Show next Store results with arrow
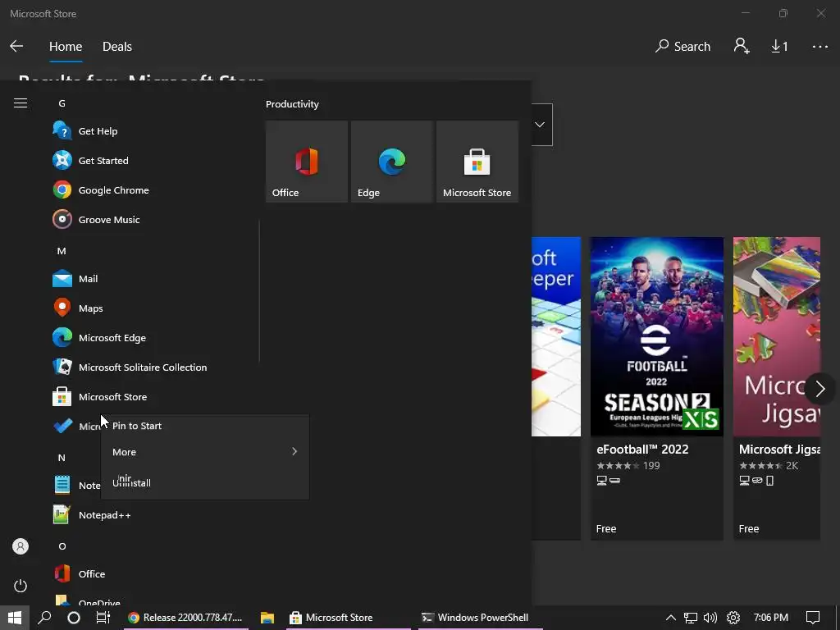Image resolution: width=840 pixels, height=630 pixels. point(819,388)
